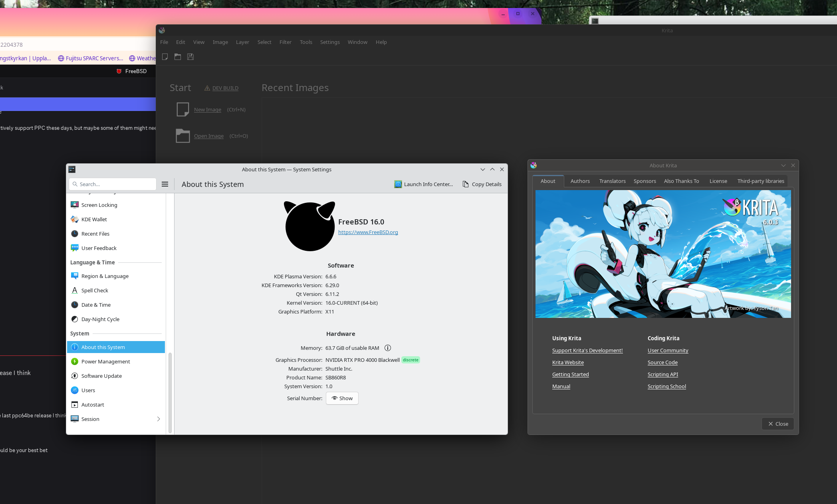Click the Open Image folder icon on Start
The width and height of the screenshot is (837, 504).
183,136
